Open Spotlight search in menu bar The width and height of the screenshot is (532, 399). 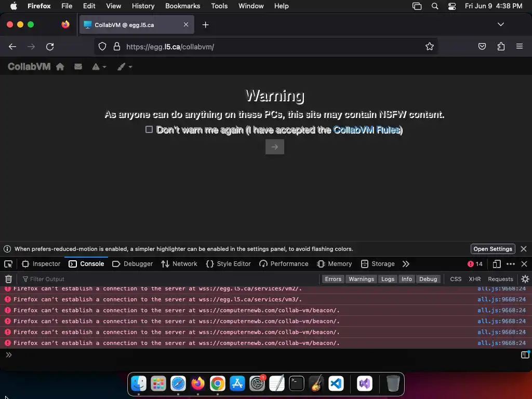point(435,6)
